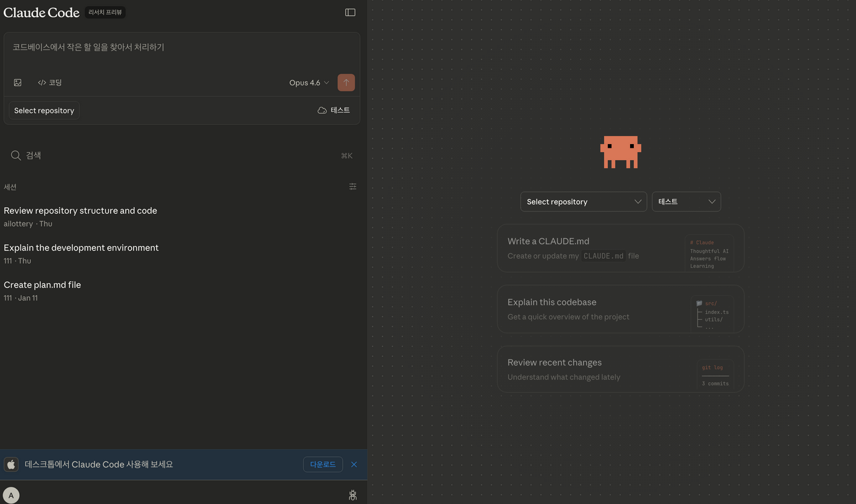
Task: Open the user avatar "A"
Action: 11,495
